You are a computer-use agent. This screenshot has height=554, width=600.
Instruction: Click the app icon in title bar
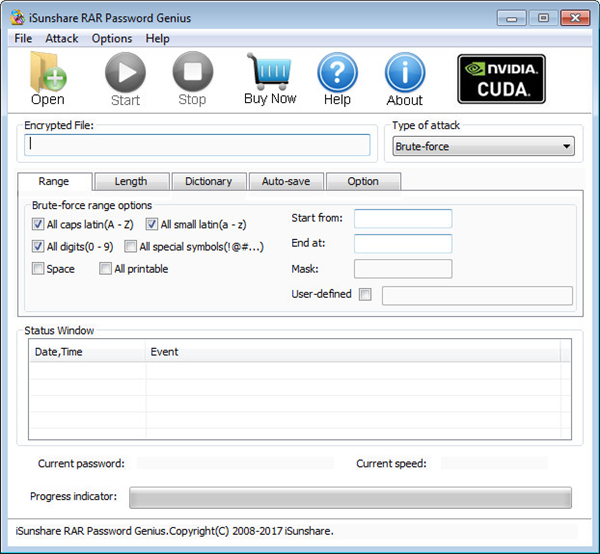click(14, 18)
